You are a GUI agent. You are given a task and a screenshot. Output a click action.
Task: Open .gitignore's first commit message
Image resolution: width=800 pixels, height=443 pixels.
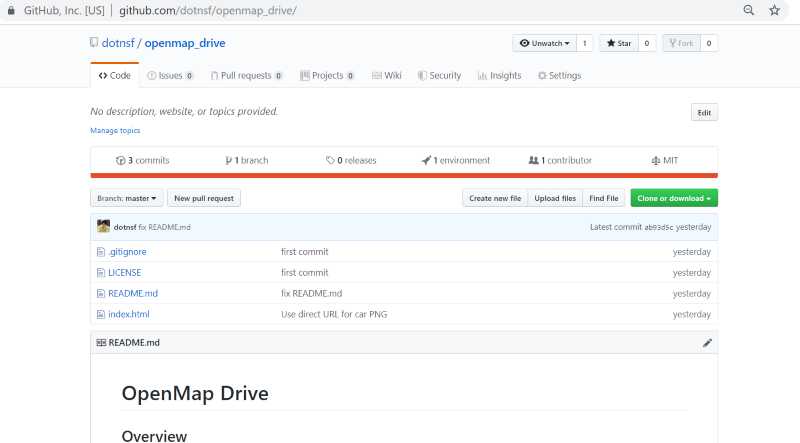pyautogui.click(x=305, y=252)
